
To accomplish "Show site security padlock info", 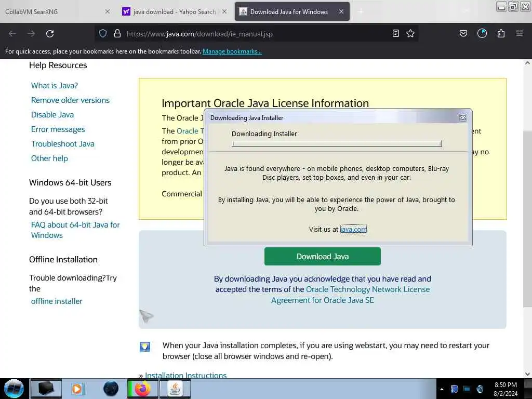I will (x=117, y=33).
